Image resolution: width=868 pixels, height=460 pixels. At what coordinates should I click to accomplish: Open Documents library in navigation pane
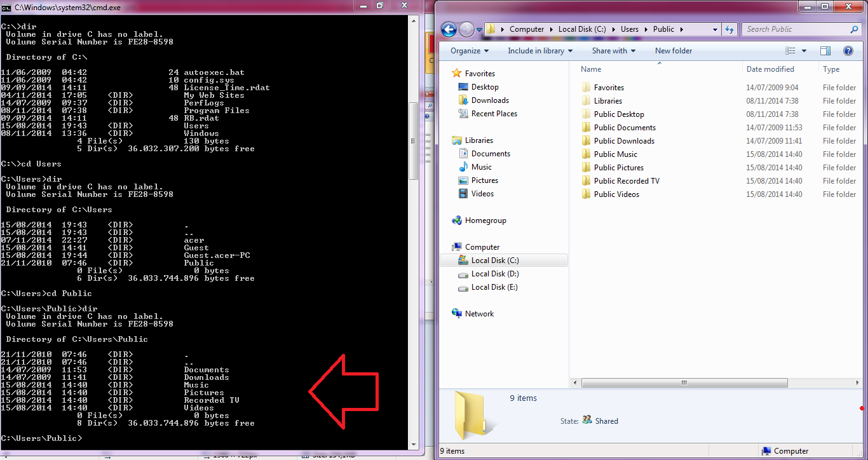(491, 154)
